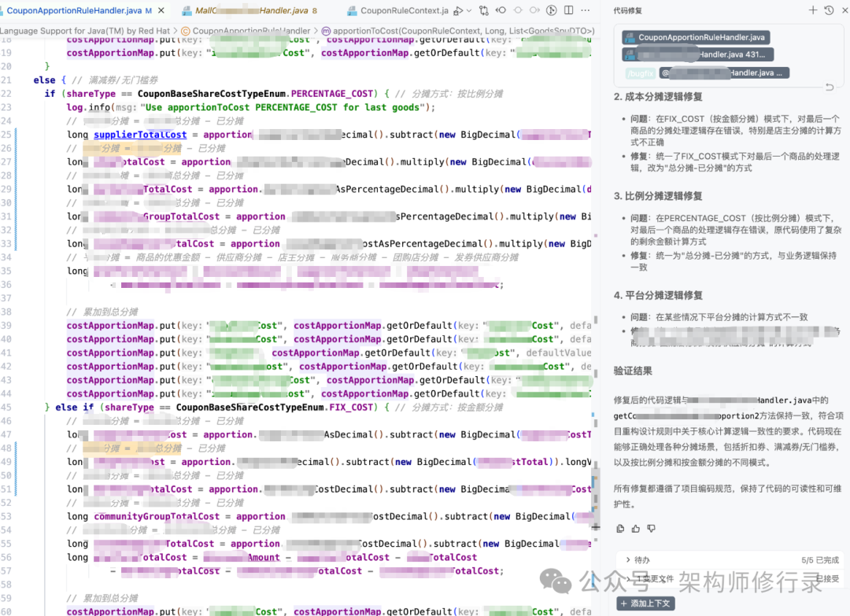
Task: Click the run and debug Java icon
Action: (x=459, y=10)
